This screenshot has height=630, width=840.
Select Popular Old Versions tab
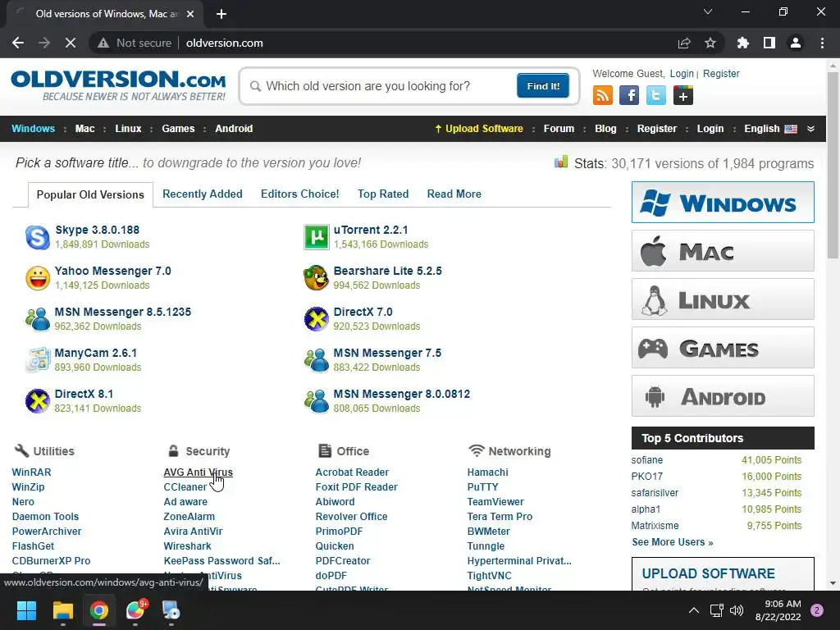[x=90, y=194]
